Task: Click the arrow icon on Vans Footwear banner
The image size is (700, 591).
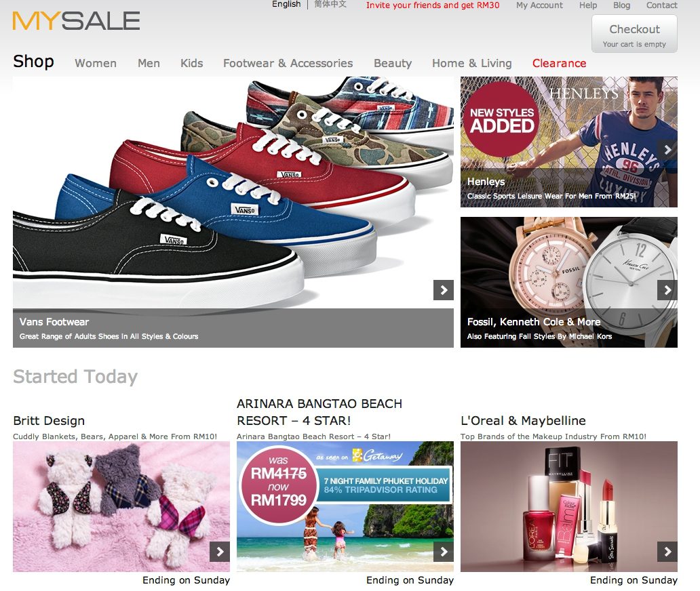Action: point(444,290)
